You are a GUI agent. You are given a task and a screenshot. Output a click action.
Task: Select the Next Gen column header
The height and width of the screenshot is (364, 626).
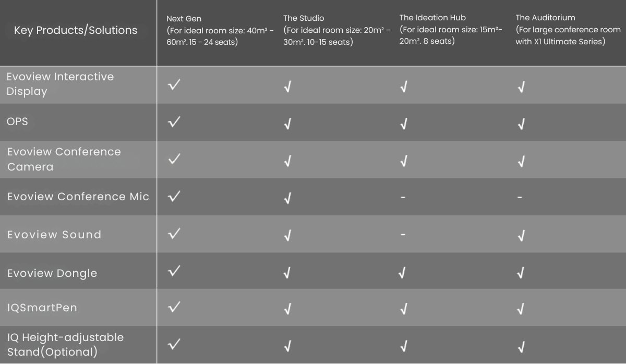220,30
